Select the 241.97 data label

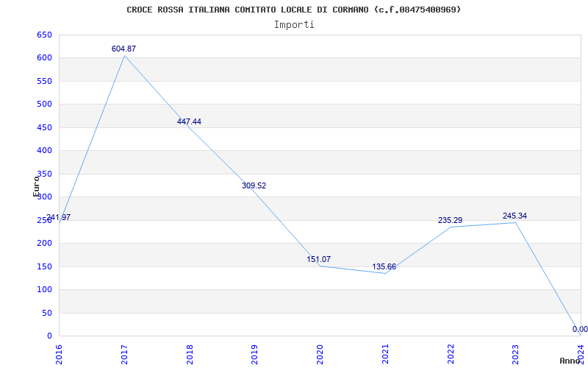coord(58,217)
